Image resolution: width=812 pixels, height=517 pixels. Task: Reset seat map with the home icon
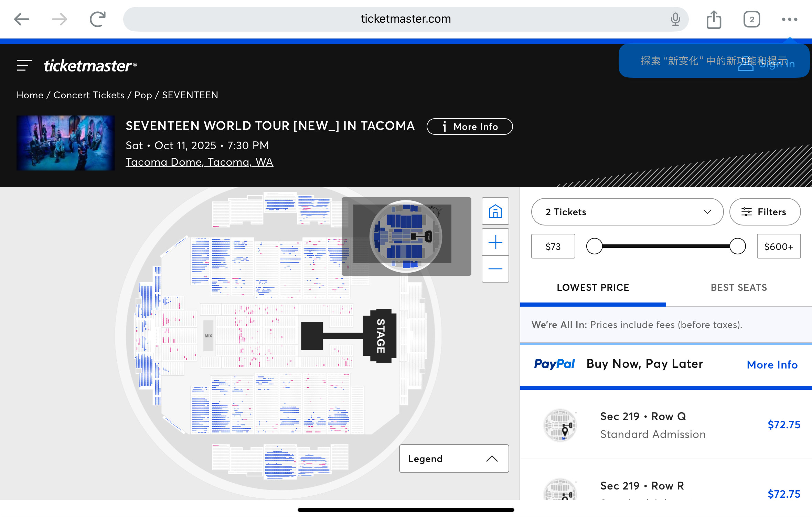(x=495, y=211)
